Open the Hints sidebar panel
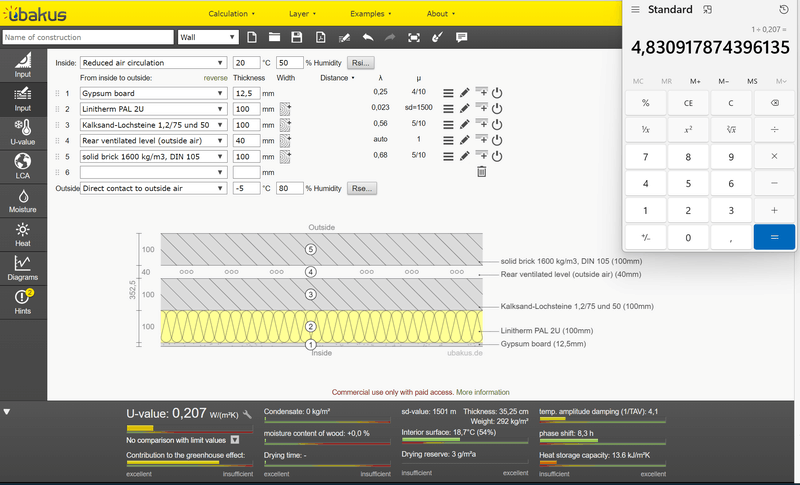800x485 pixels. coord(22,300)
